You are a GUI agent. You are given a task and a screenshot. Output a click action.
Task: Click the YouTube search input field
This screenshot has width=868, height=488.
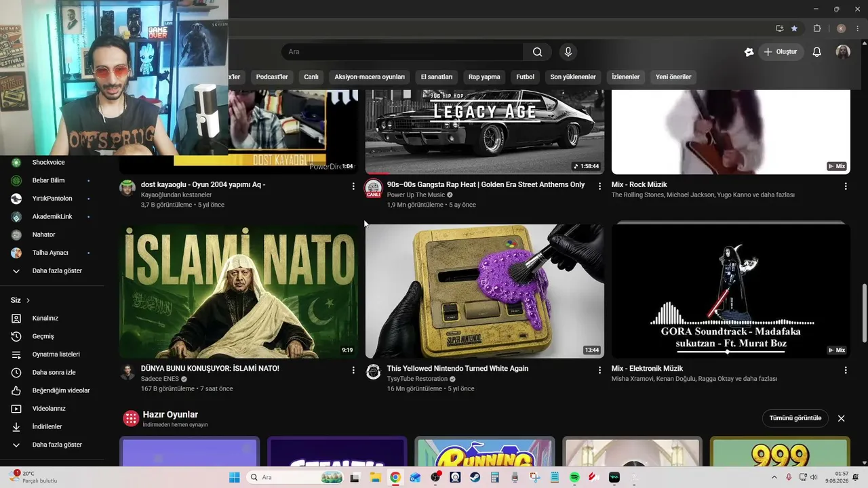tap(402, 52)
